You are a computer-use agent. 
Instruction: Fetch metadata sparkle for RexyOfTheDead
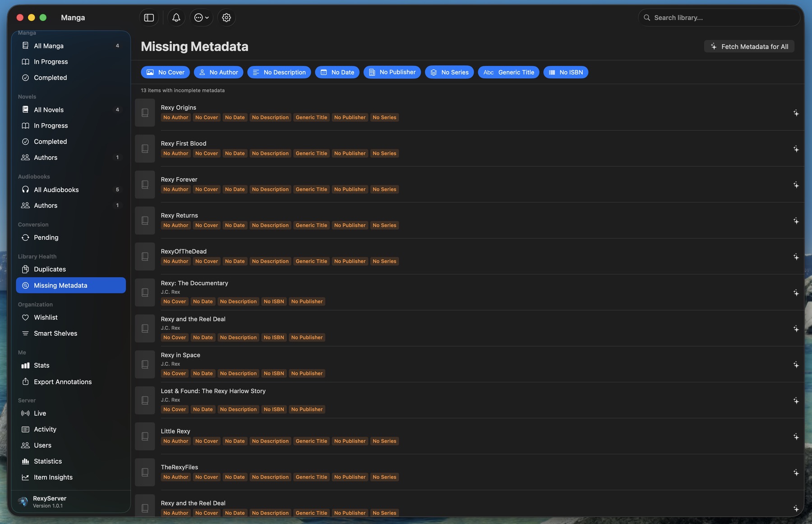point(796,257)
